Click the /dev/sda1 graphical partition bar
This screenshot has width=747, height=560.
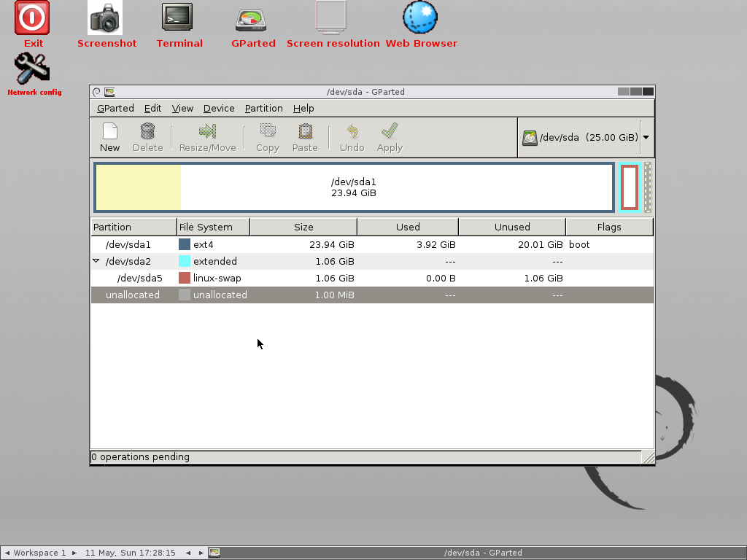tap(354, 187)
